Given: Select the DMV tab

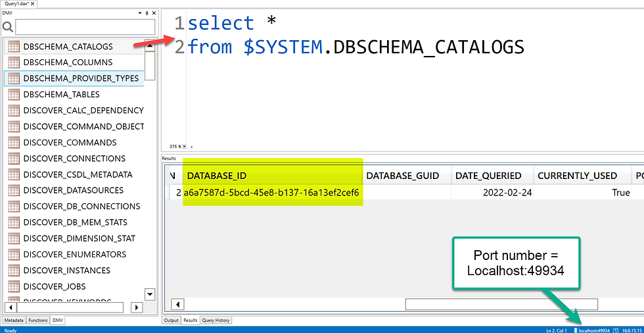Looking at the screenshot, I should pos(58,320).
